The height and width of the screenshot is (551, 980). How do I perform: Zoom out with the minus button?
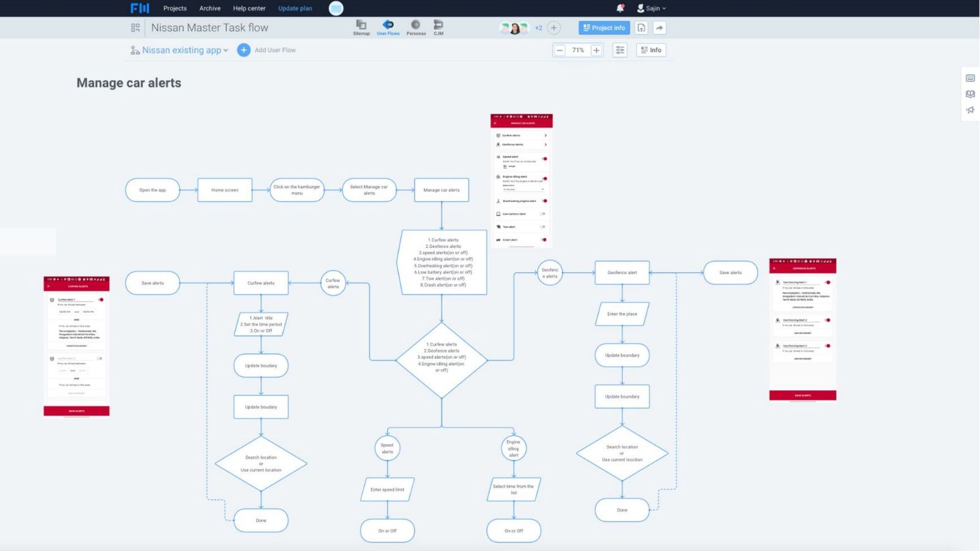pyautogui.click(x=559, y=50)
